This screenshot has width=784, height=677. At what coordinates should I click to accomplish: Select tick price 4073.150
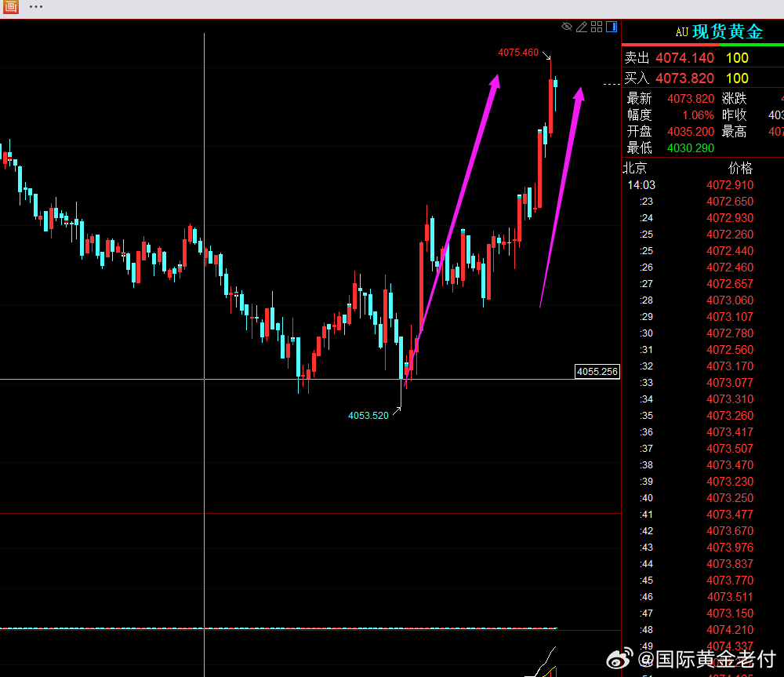click(730, 613)
